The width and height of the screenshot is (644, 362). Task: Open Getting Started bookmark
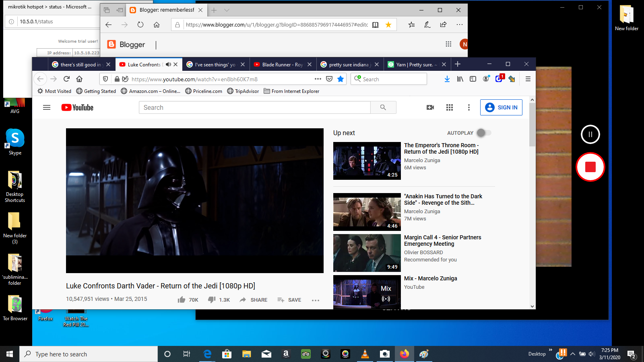tap(96, 91)
